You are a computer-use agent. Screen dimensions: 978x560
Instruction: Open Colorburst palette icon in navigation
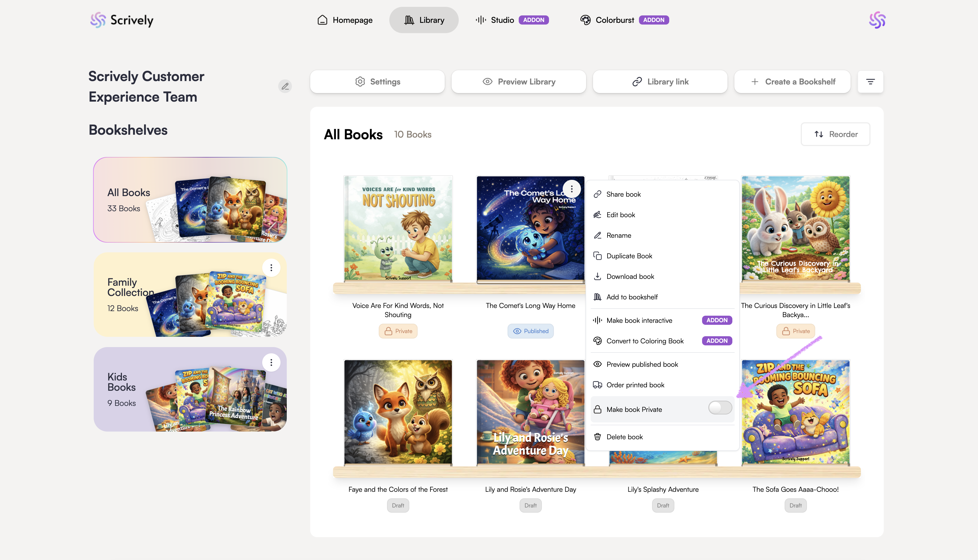coord(586,20)
